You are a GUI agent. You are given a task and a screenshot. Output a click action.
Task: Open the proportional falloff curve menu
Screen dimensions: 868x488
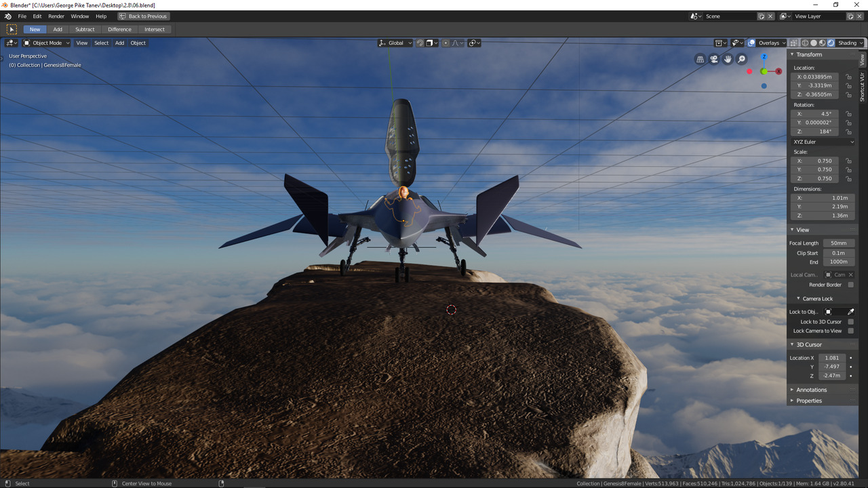pos(456,43)
